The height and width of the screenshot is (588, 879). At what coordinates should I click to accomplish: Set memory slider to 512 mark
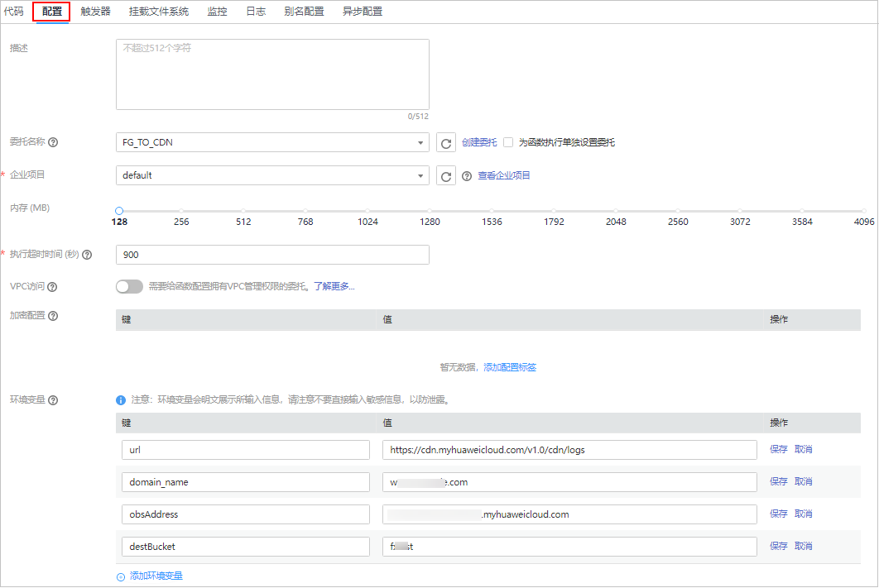[x=243, y=211]
